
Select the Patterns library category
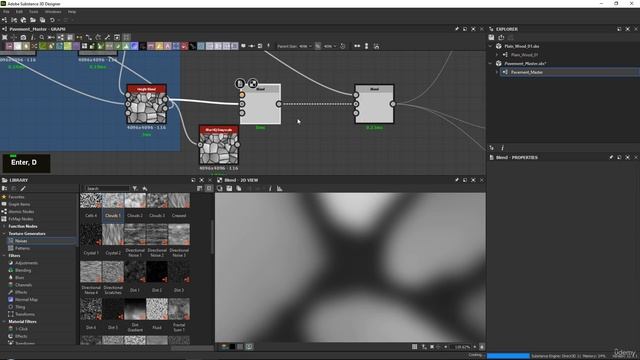click(22, 249)
